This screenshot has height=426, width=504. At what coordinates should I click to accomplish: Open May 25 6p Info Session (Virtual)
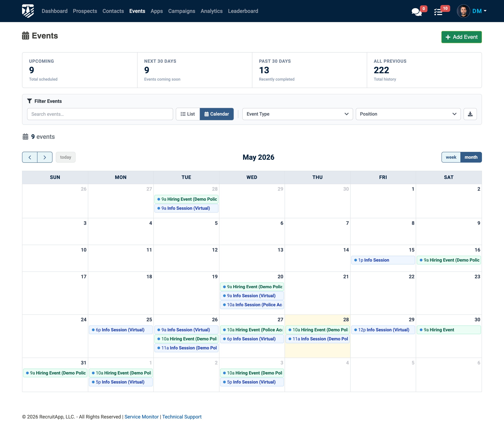[121, 330]
